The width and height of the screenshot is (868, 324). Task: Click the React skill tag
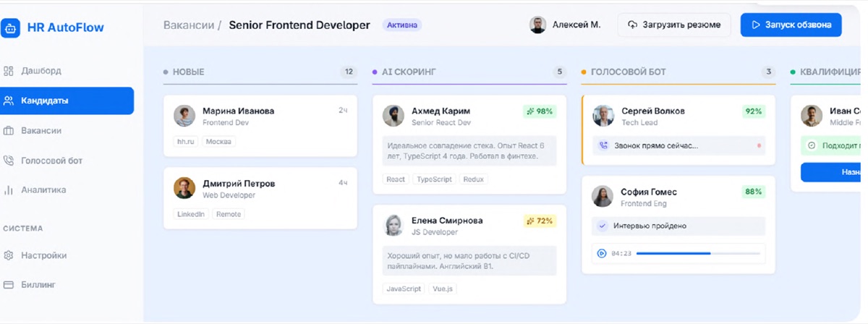(396, 179)
